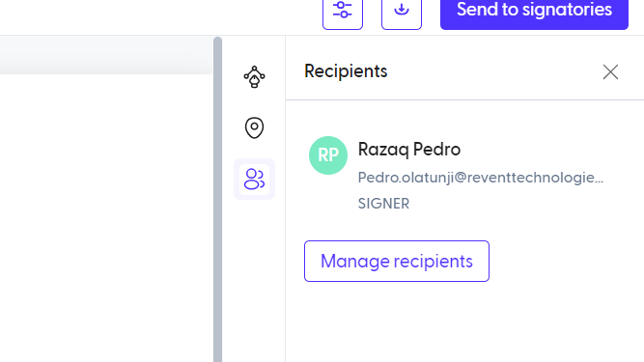This screenshot has height=362, width=644.
Task: Click the Recipients panel heading
Action: pos(346,71)
